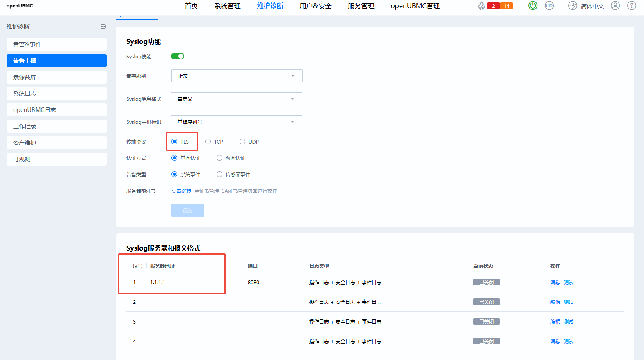
Task: Open the Syslog主机标识 dropdown
Action: coord(237,122)
